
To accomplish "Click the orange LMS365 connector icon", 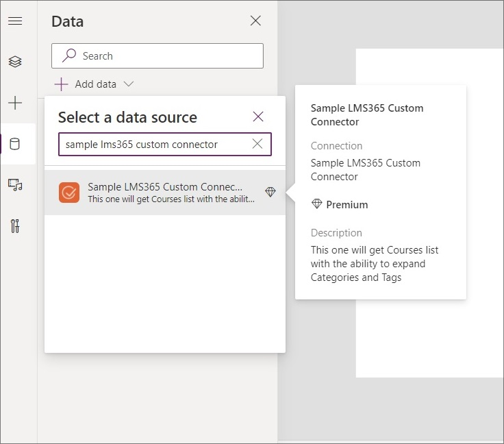I will (x=69, y=193).
